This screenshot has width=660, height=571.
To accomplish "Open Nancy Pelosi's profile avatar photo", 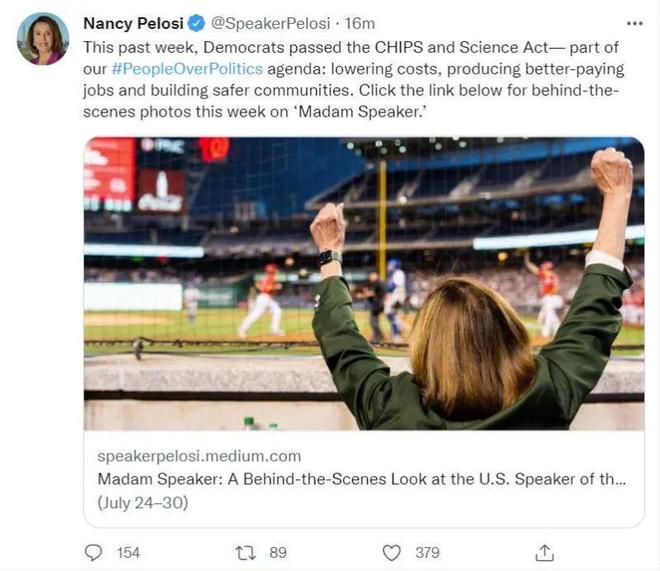I will click(x=43, y=39).
